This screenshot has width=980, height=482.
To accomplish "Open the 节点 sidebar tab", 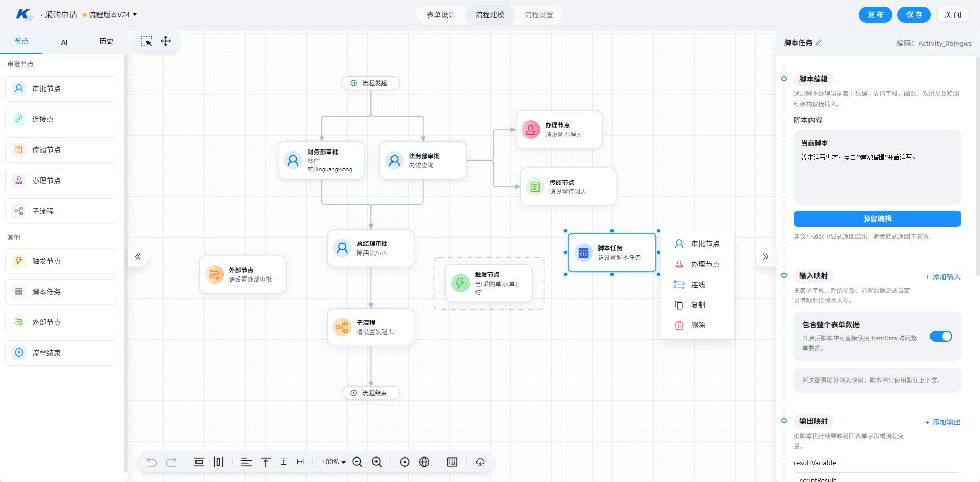I will tap(21, 42).
